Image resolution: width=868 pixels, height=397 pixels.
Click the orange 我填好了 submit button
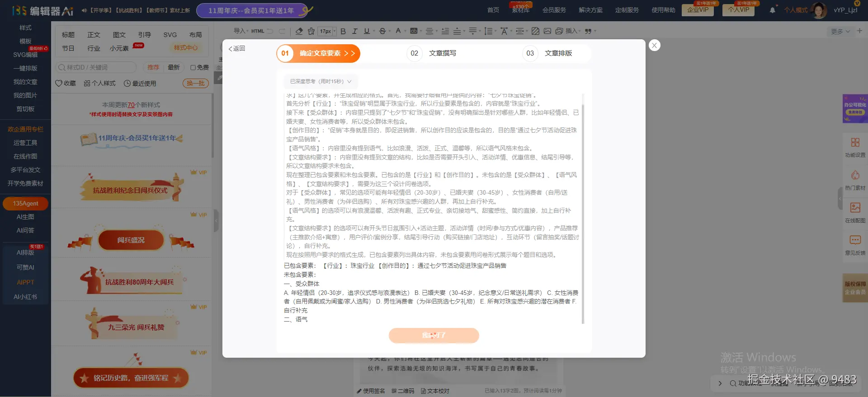[434, 336]
